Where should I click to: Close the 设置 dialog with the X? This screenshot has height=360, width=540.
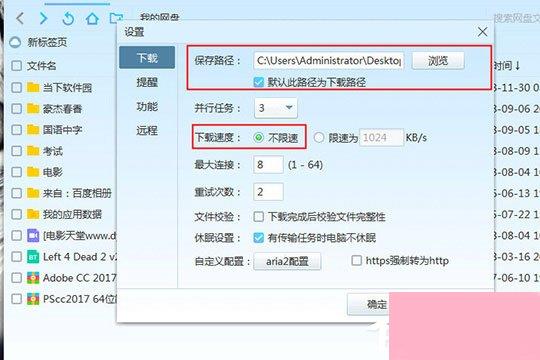482,32
